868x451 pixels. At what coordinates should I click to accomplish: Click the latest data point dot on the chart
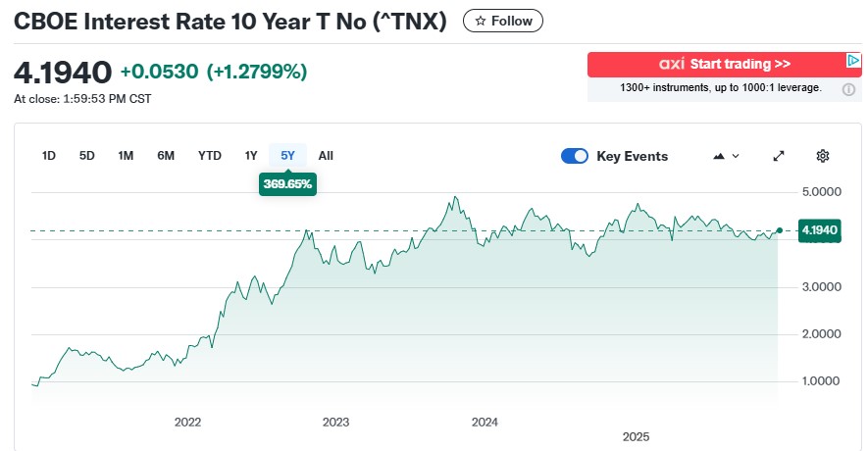[779, 230]
